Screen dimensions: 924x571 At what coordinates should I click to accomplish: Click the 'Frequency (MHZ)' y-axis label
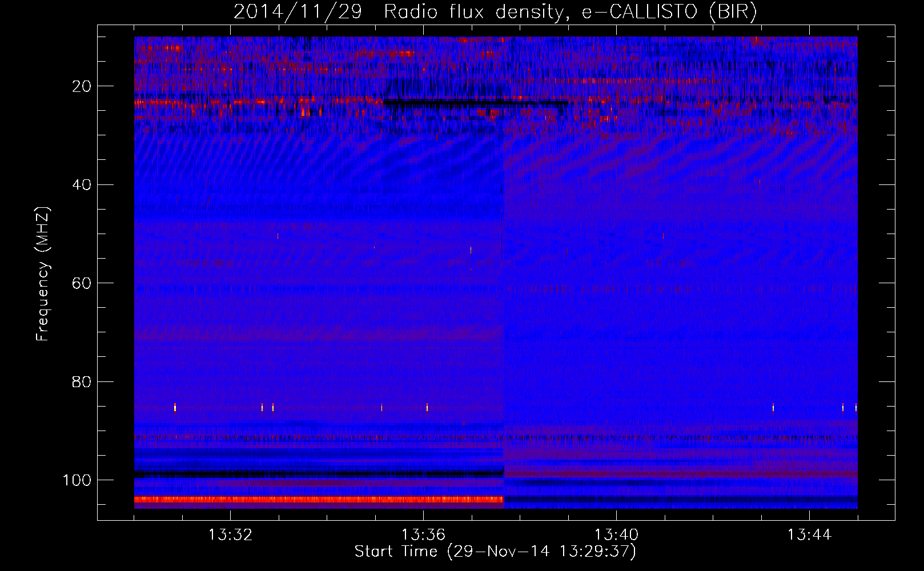[43, 274]
